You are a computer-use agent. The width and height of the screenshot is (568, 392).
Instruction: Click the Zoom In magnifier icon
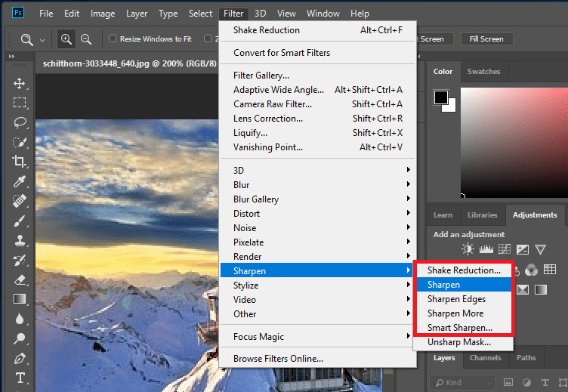pyautogui.click(x=66, y=39)
